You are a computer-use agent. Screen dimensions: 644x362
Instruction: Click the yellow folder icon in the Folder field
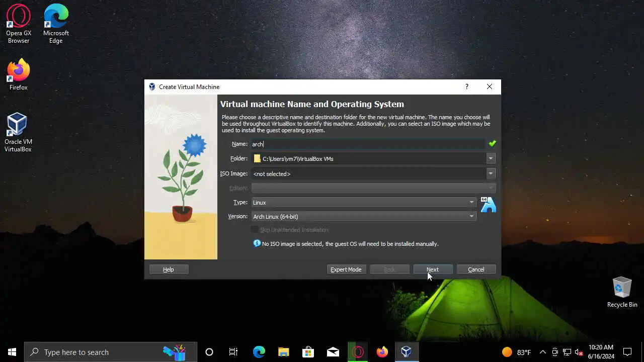pos(257,158)
